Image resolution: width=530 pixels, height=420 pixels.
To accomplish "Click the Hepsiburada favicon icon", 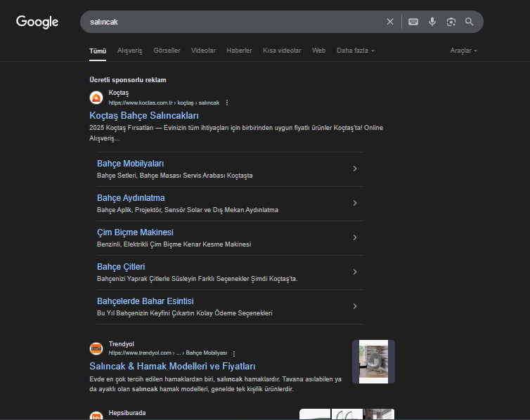I will point(96,416).
